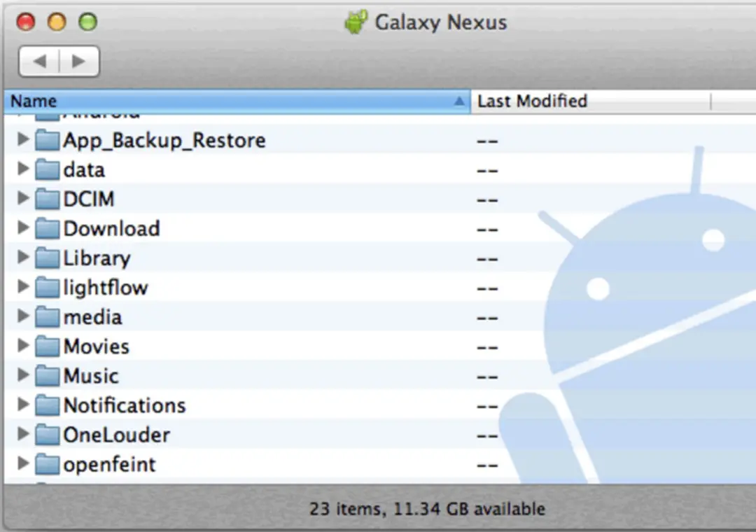Expand the Notifications folder disclosure triangle

[22, 404]
